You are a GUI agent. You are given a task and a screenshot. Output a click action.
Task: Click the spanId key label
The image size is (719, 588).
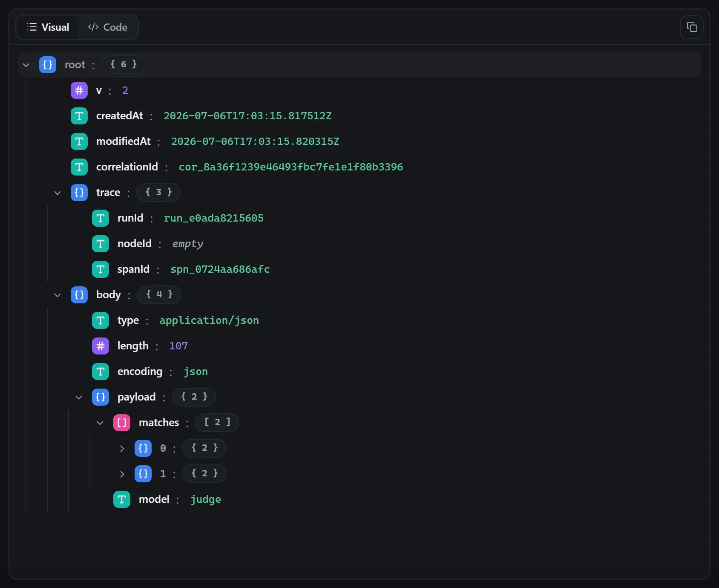[x=133, y=269]
